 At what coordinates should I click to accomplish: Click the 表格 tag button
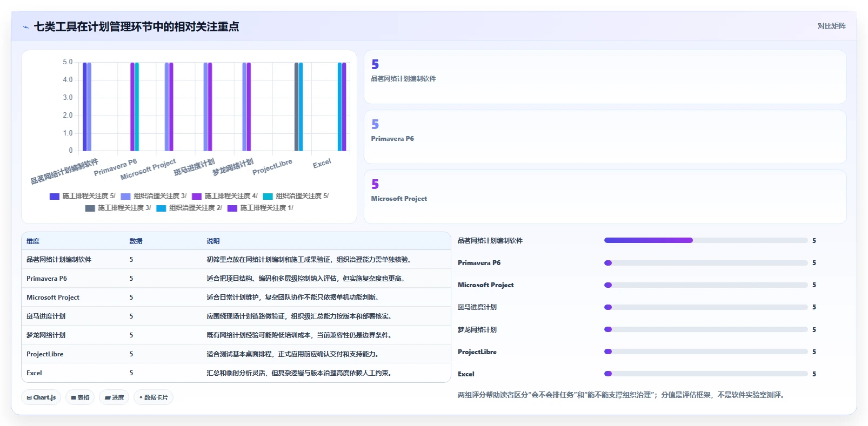(80, 397)
